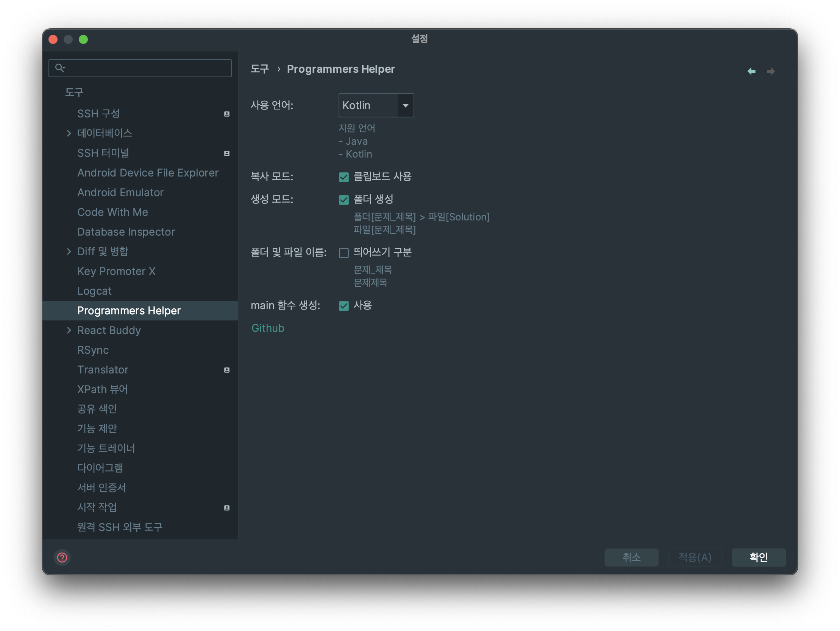Click the 확인 button
Screen dimensions: 840x631
click(x=759, y=557)
